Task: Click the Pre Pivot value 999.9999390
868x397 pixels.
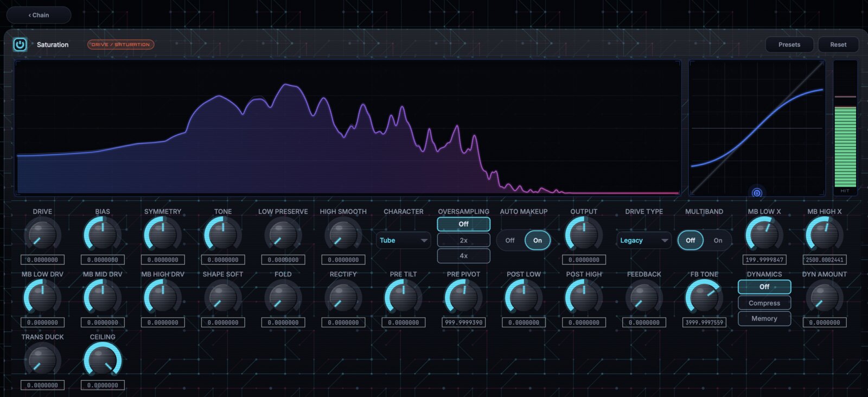Action: [x=463, y=323]
